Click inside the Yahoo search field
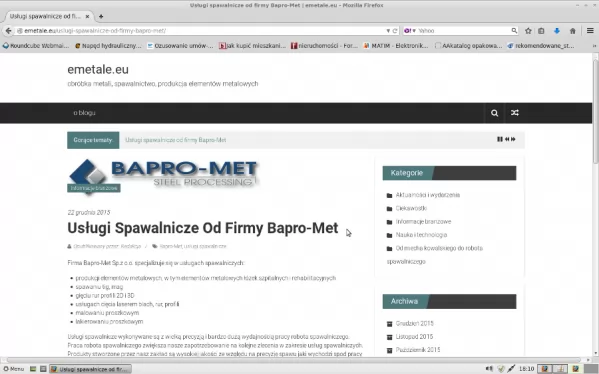Screen dimensions: 599x374 point(464,31)
